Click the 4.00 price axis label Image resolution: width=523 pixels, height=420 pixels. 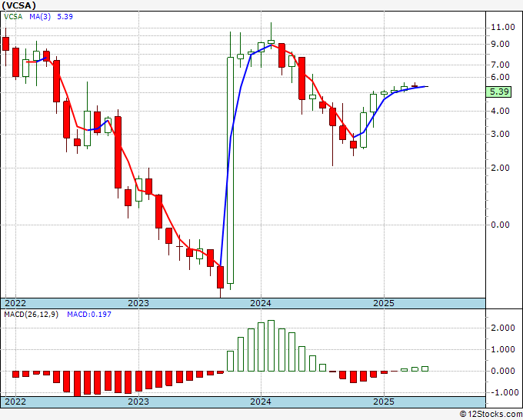tap(501, 111)
